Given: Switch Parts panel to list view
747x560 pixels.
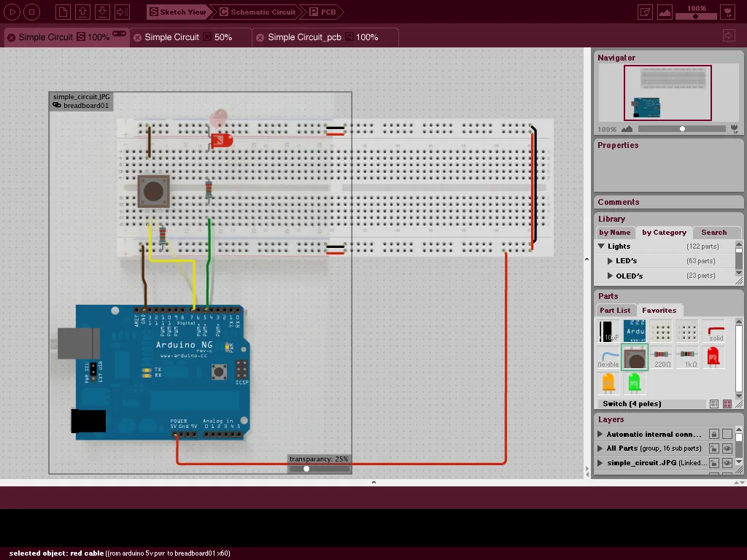Looking at the screenshot, I should point(714,404).
